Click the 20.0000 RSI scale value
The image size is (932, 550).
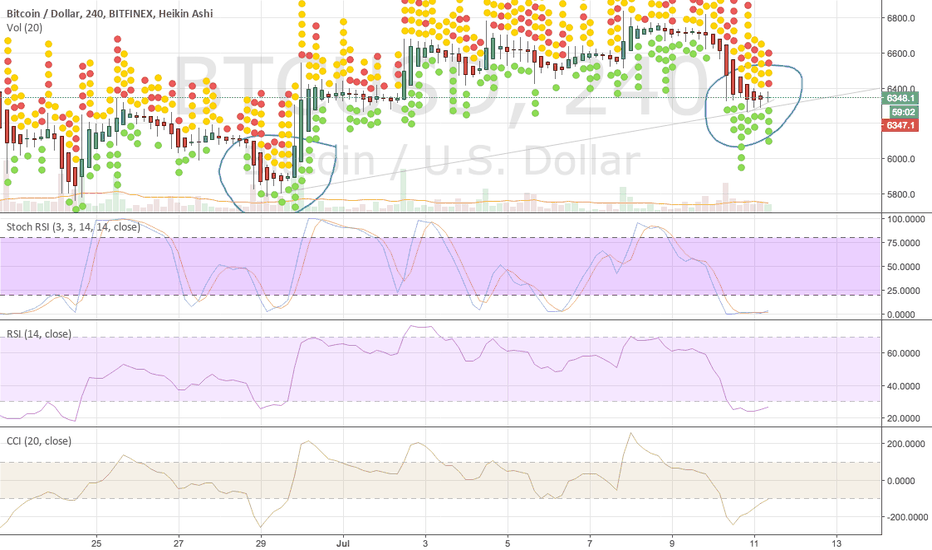point(901,418)
